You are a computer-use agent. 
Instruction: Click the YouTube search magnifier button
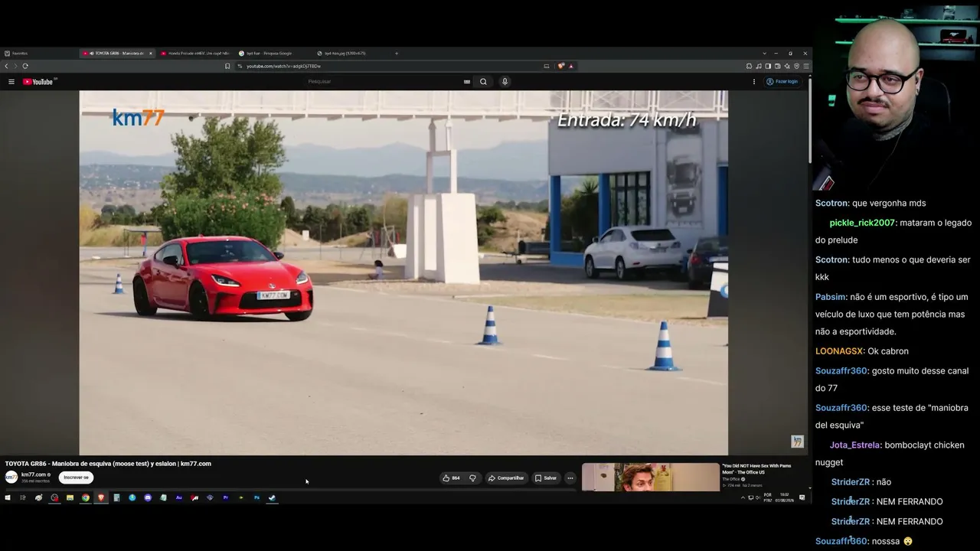[x=483, y=82]
